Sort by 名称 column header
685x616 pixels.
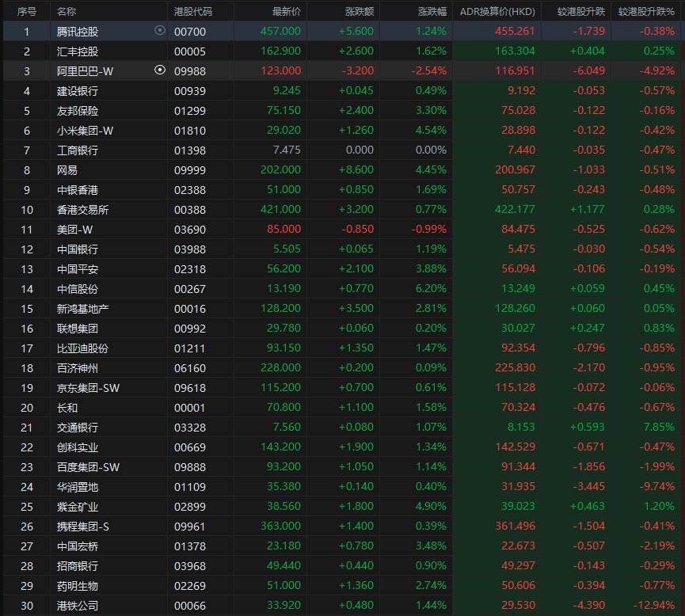(x=67, y=11)
